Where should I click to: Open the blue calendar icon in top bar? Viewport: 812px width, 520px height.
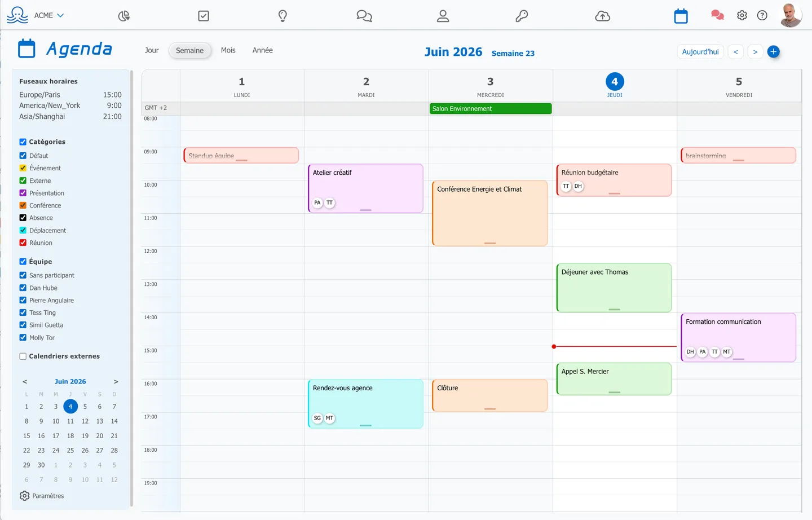(681, 16)
